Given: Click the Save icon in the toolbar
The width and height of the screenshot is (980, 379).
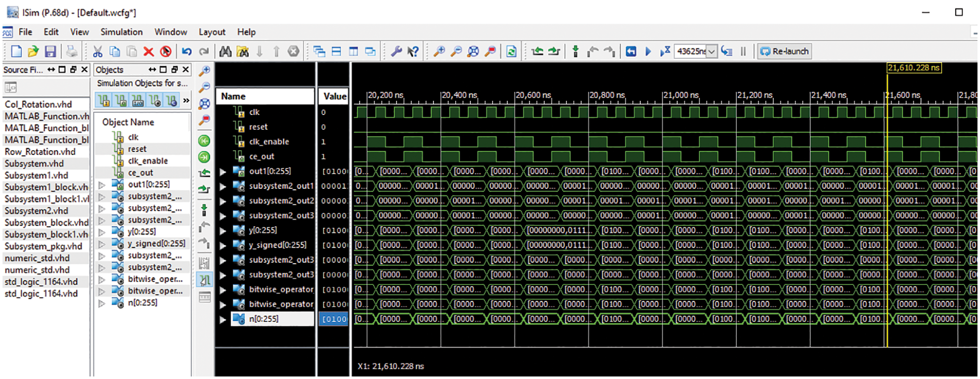Looking at the screenshot, I should (50, 51).
